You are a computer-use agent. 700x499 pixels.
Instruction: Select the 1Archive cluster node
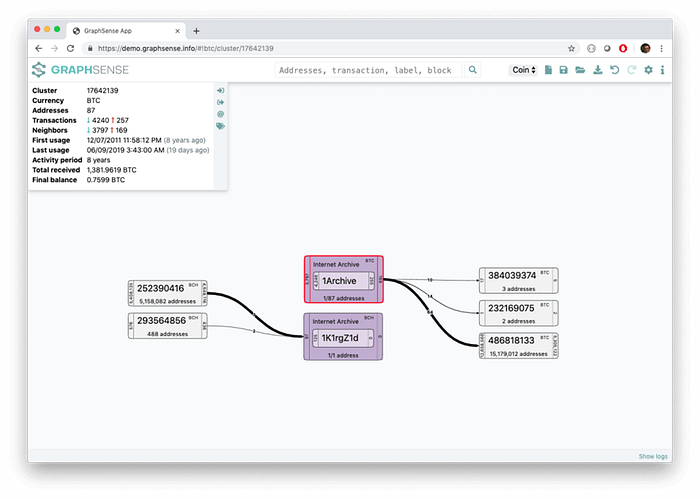coord(344,283)
